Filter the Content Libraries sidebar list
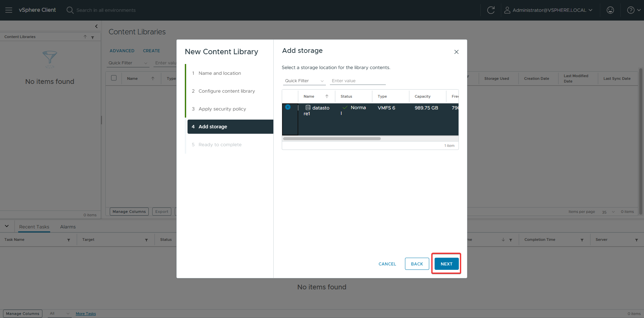Image resolution: width=644 pixels, height=318 pixels. coord(93,37)
